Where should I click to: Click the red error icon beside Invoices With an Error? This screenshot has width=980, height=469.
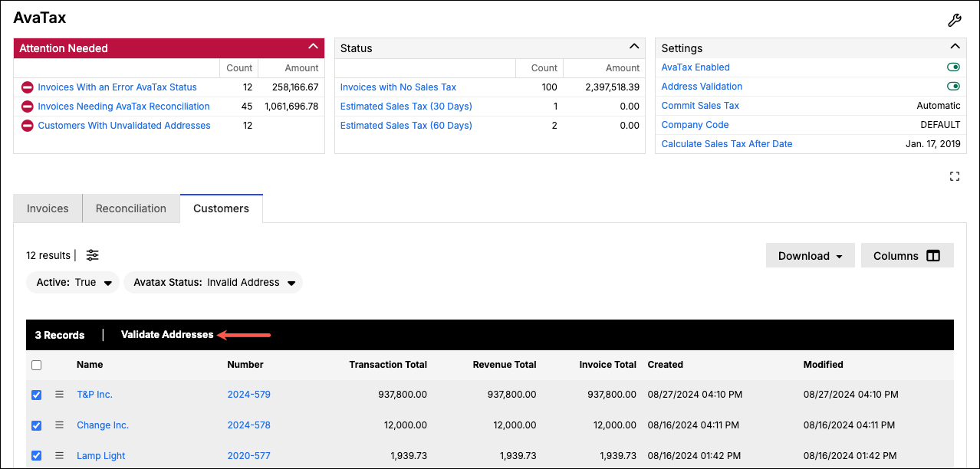tap(28, 87)
